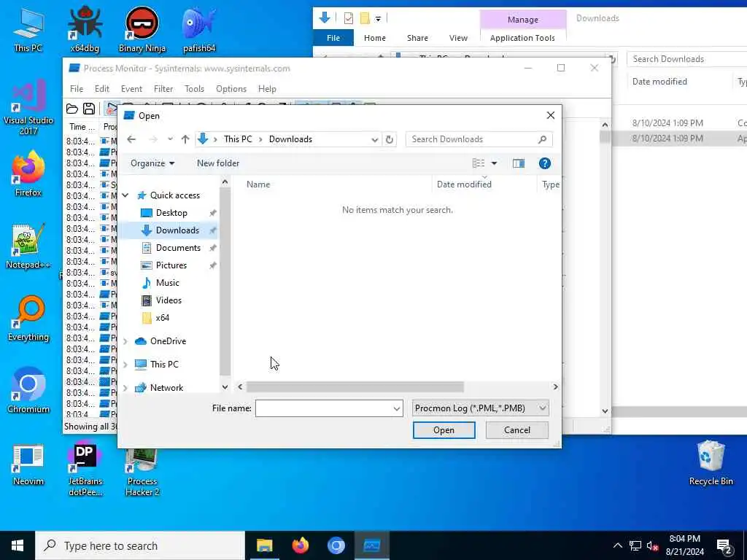This screenshot has height=560, width=747.
Task: Go back in the Open dialog
Action: tap(131, 139)
